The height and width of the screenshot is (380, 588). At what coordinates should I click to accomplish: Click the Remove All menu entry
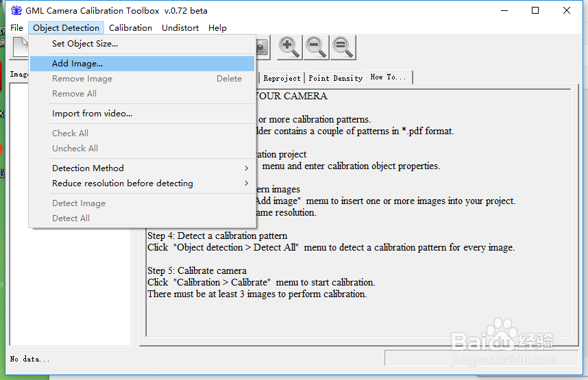[142, 94]
